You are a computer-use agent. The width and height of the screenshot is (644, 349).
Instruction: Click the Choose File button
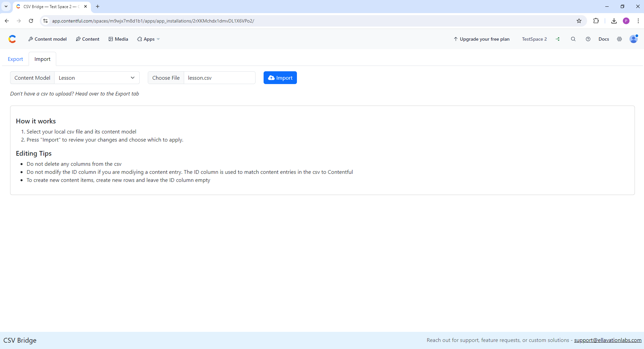(166, 78)
